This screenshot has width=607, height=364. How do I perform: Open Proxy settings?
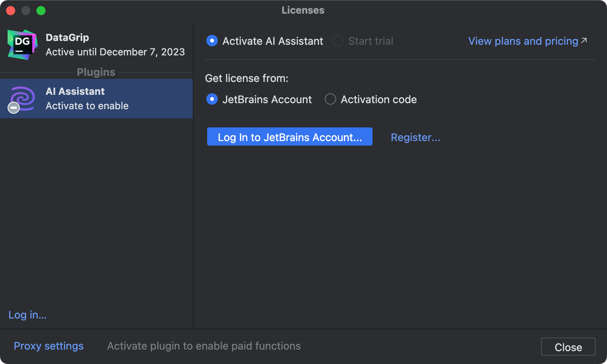click(x=49, y=345)
